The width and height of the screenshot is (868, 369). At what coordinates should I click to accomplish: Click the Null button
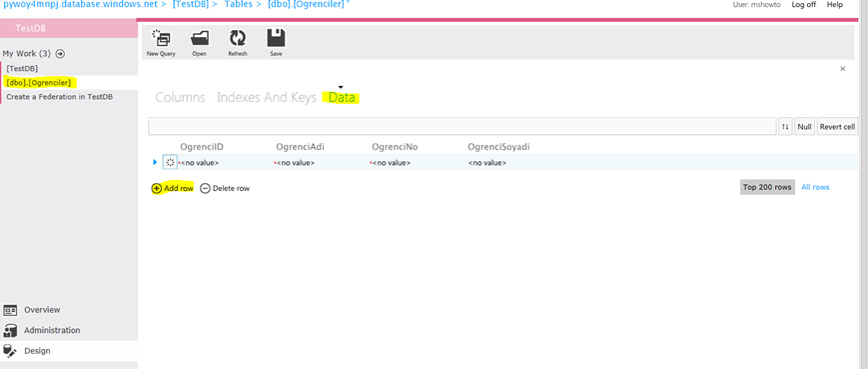coord(804,127)
